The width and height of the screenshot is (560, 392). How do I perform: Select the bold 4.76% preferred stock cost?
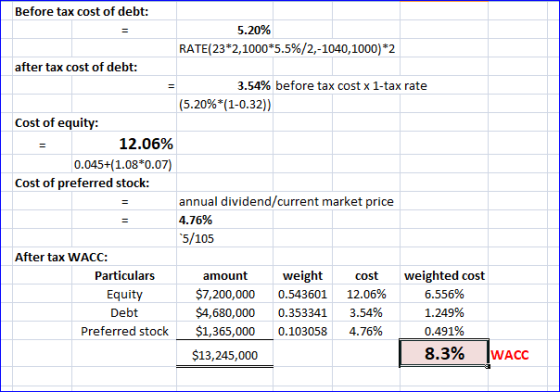195,220
